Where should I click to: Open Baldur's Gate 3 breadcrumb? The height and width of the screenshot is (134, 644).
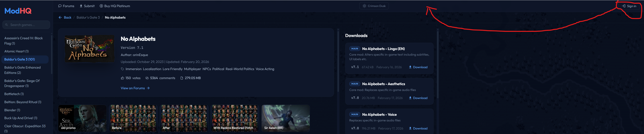coord(88,17)
